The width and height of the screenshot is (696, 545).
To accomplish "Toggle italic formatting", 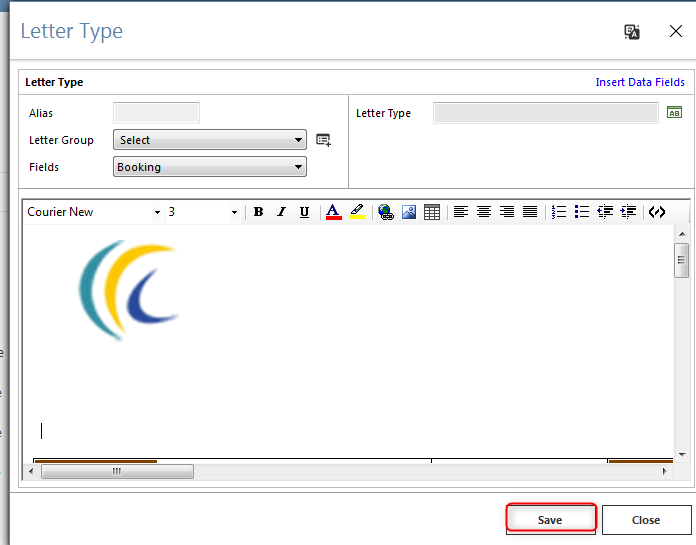I will (x=281, y=212).
